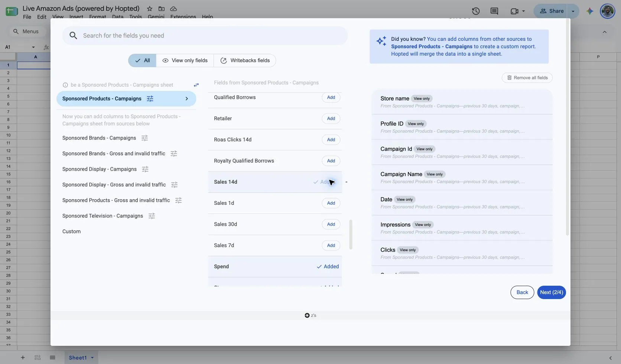Image resolution: width=621 pixels, height=364 pixels.
Task: Open the Edit menu
Action: click(x=42, y=17)
